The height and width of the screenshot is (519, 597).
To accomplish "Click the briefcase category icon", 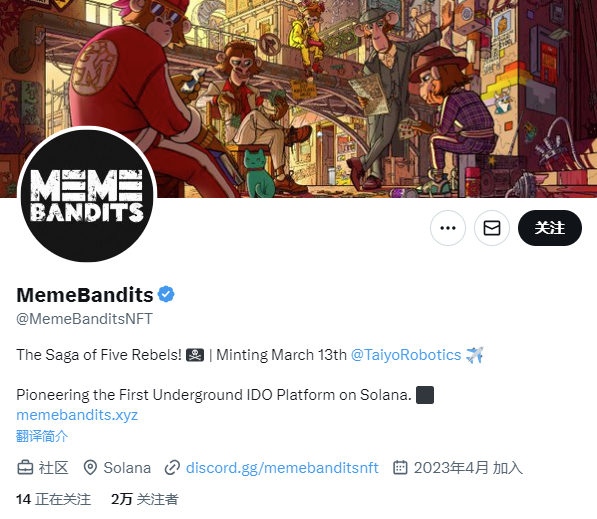I will click(25, 468).
